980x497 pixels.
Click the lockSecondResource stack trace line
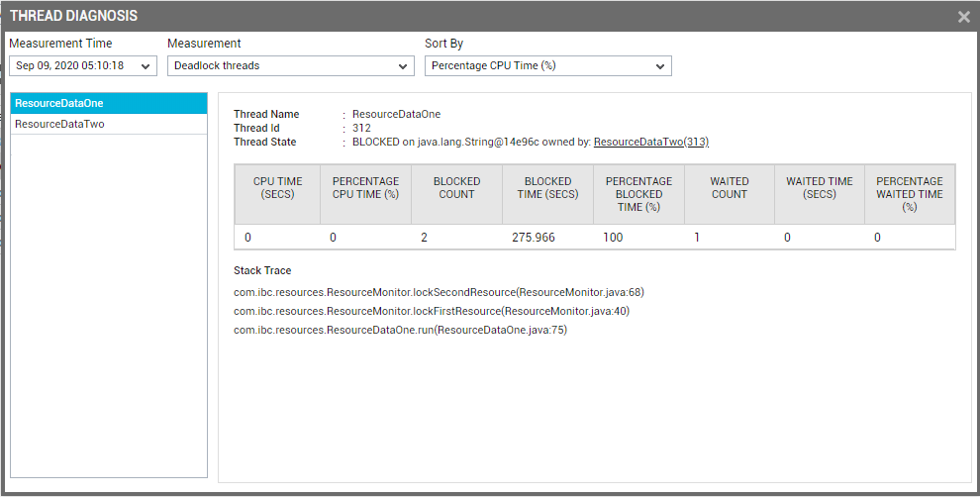(x=439, y=292)
